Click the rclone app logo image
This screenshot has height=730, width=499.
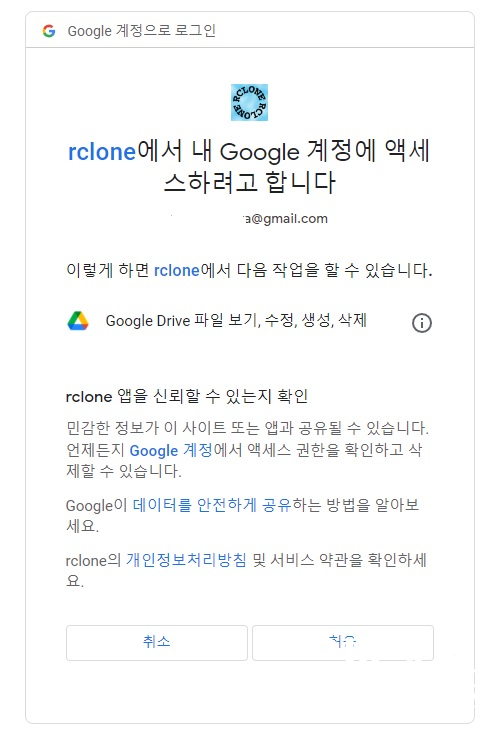pyautogui.click(x=250, y=102)
